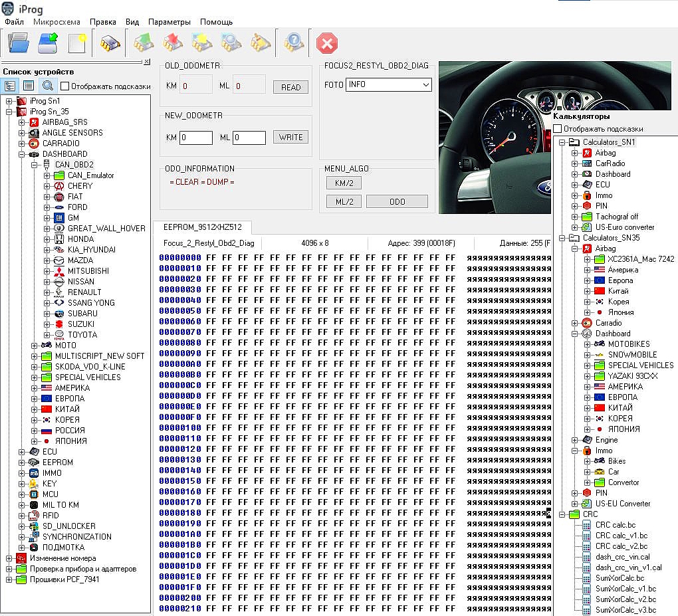The width and height of the screenshot is (678, 616).
Task: Enable hints checkbox in device list panel
Action: [64, 86]
